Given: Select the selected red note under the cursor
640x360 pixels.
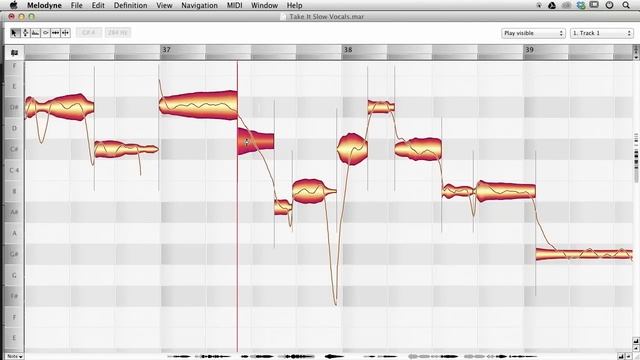Looking at the screenshot, I should [x=256, y=141].
